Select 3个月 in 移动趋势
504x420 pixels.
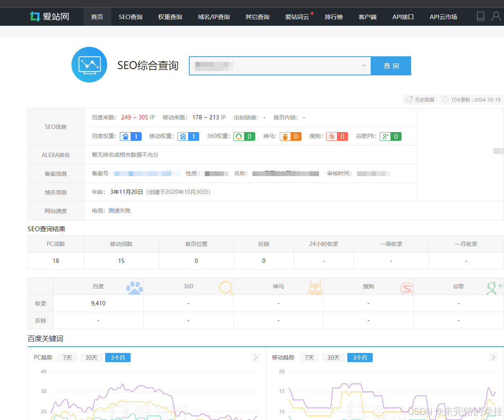click(x=360, y=357)
